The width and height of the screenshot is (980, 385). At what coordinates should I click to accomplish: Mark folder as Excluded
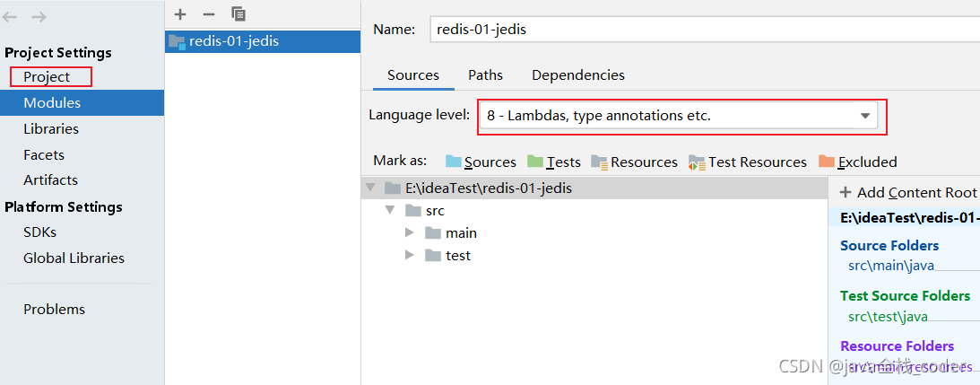tap(857, 162)
